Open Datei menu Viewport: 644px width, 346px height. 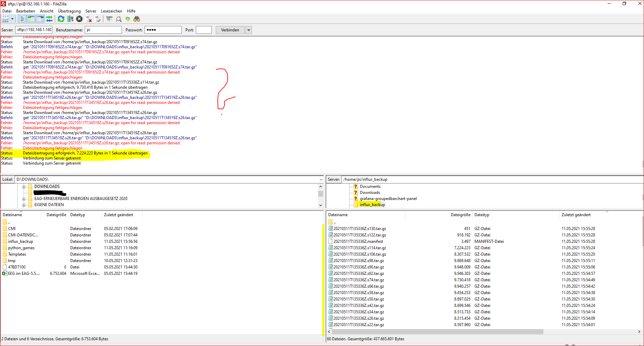(x=7, y=11)
